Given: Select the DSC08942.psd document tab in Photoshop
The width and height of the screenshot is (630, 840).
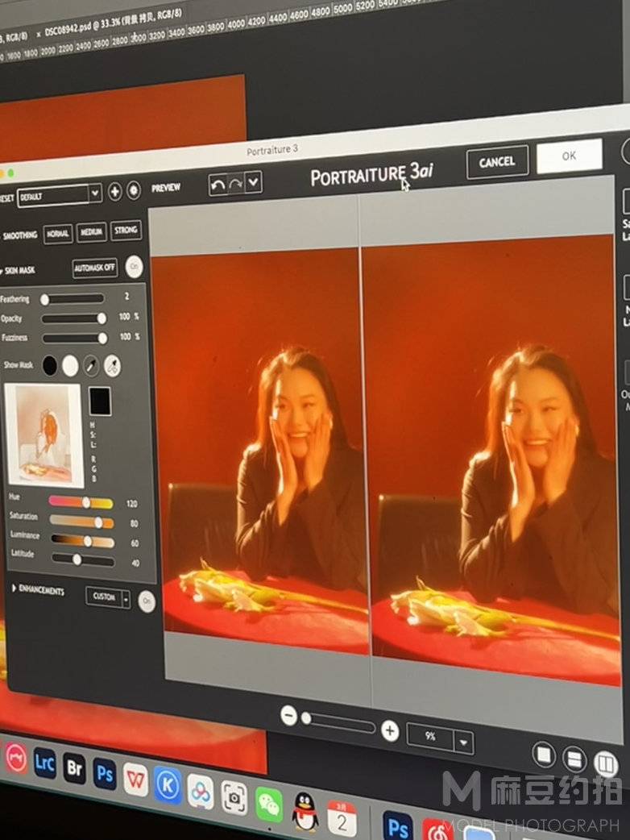Looking at the screenshot, I should point(113,23).
